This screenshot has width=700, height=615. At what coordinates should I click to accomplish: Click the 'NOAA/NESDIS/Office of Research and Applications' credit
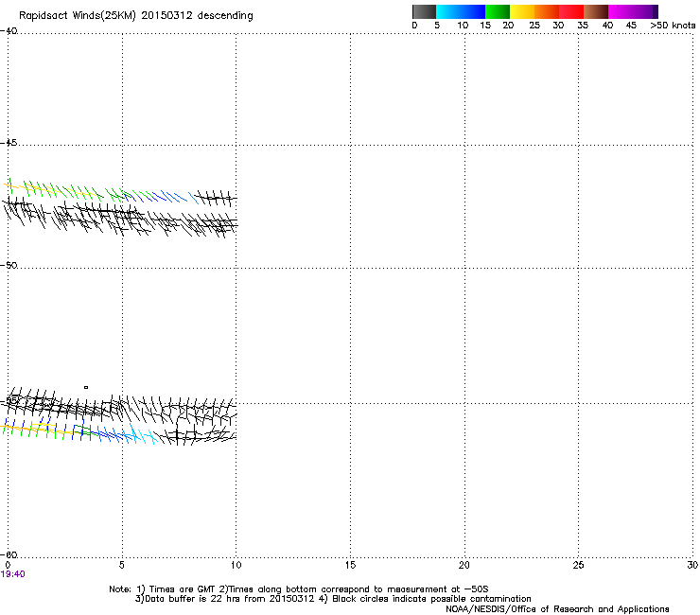coord(557,609)
